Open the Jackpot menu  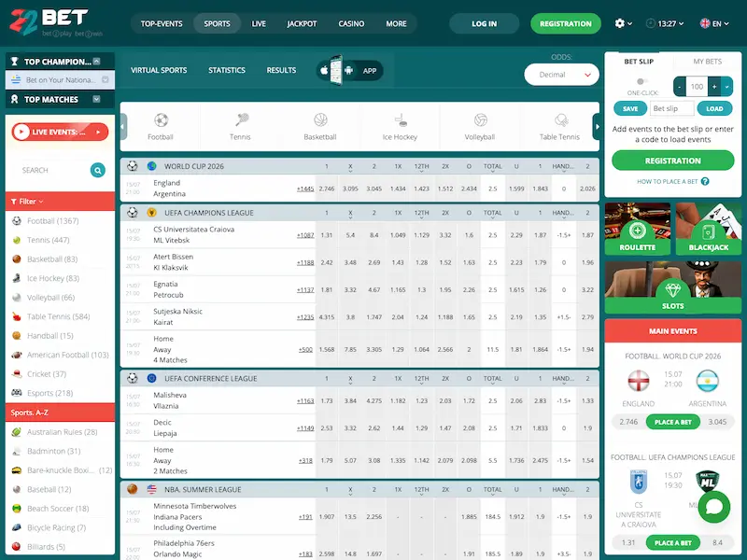click(x=302, y=23)
